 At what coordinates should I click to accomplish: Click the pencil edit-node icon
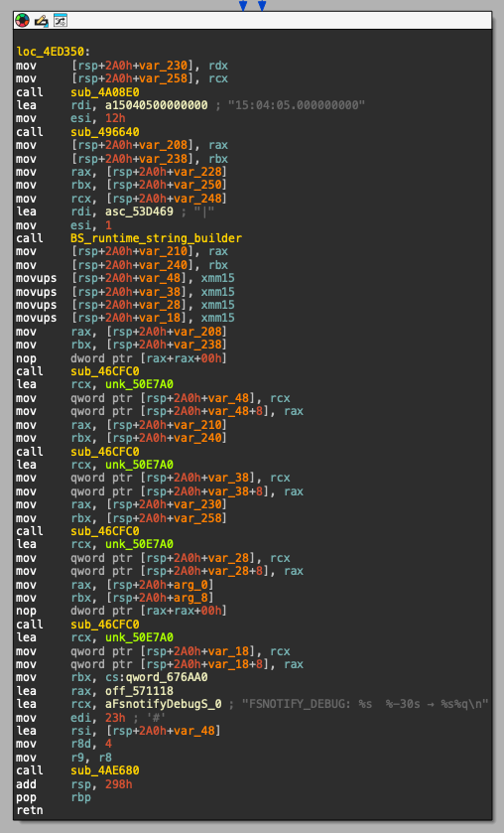click(42, 21)
